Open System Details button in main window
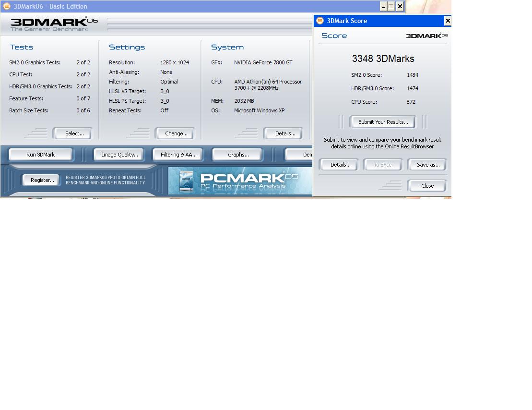The width and height of the screenshot is (532, 410). click(283, 133)
